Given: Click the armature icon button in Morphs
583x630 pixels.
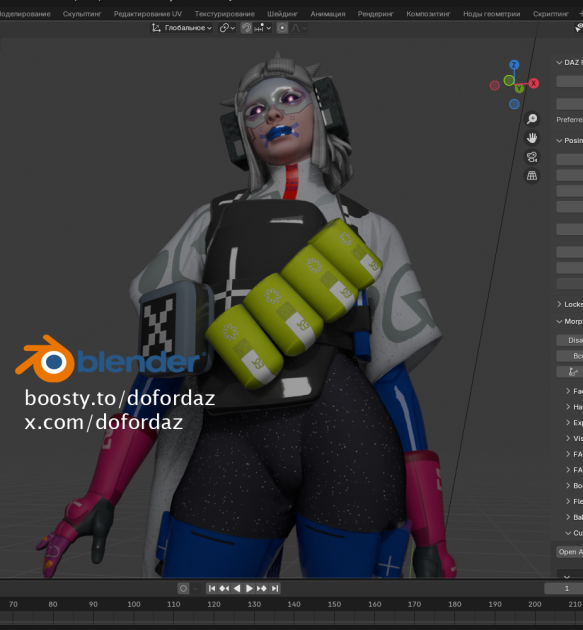Looking at the screenshot, I should [x=570, y=372].
